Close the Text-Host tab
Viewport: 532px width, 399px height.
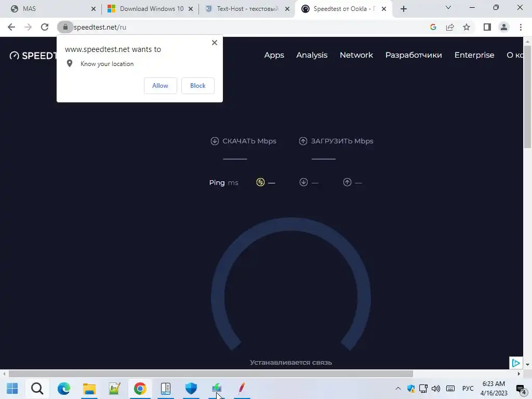pyautogui.click(x=287, y=9)
